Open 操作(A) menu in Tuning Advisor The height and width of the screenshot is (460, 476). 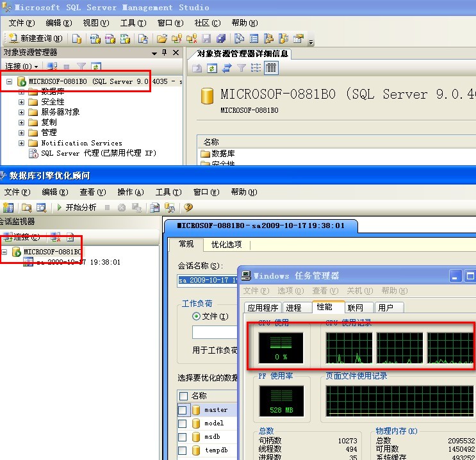[x=131, y=192]
